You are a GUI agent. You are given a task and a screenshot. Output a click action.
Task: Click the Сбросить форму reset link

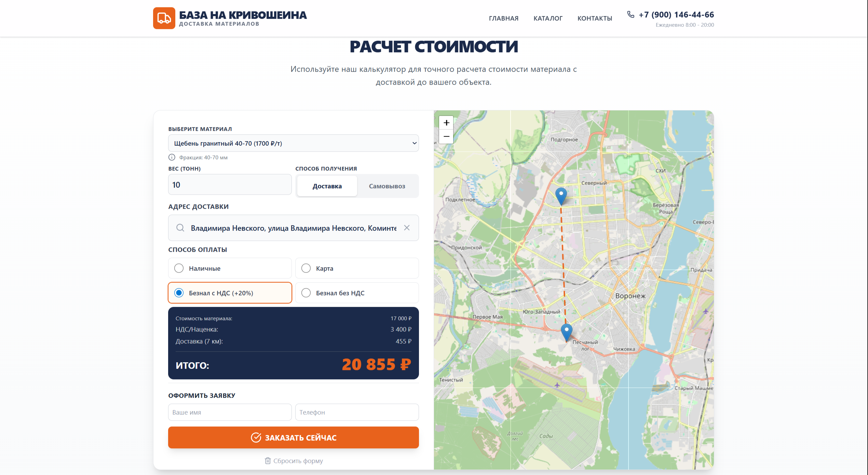(294, 461)
